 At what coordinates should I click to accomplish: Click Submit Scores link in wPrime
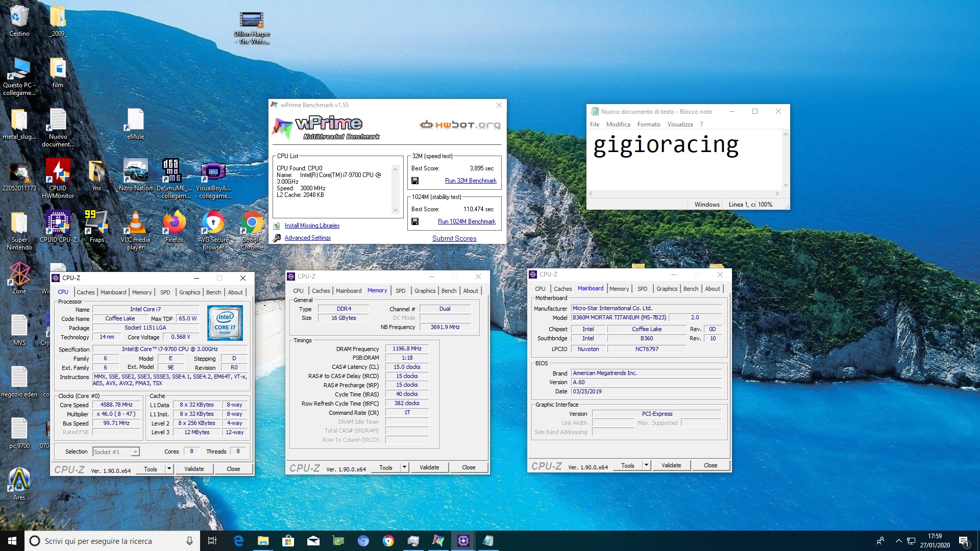click(454, 238)
